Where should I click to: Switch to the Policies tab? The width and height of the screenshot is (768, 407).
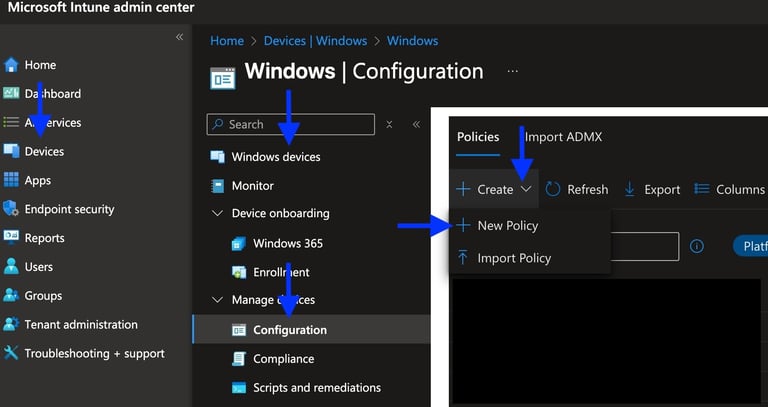tap(478, 137)
